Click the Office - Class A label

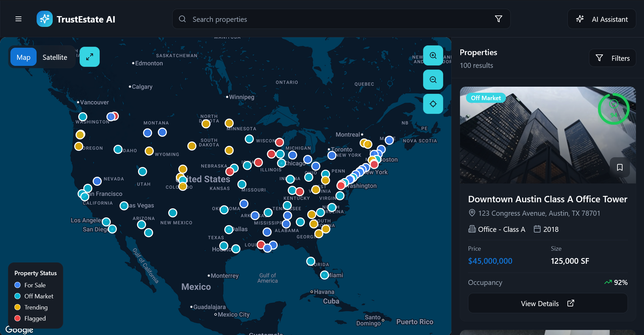tap(502, 229)
